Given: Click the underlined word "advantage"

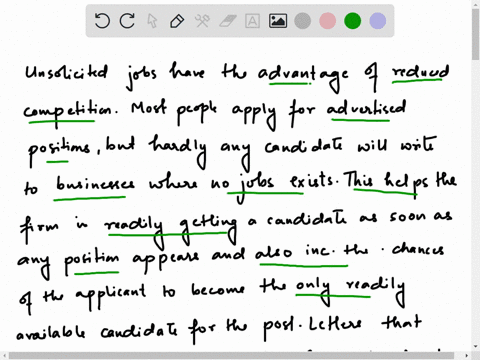Looking at the screenshot, I should pos(303,77).
